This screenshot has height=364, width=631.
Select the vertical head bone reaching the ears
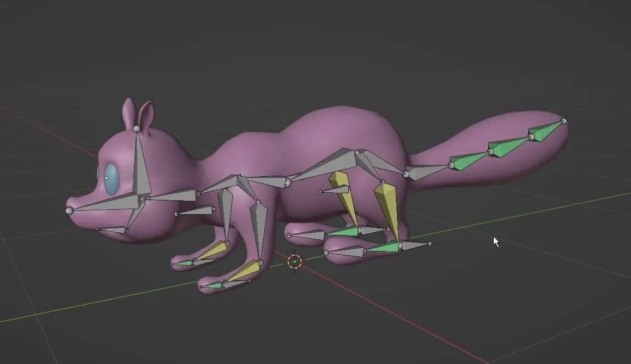tap(141, 164)
